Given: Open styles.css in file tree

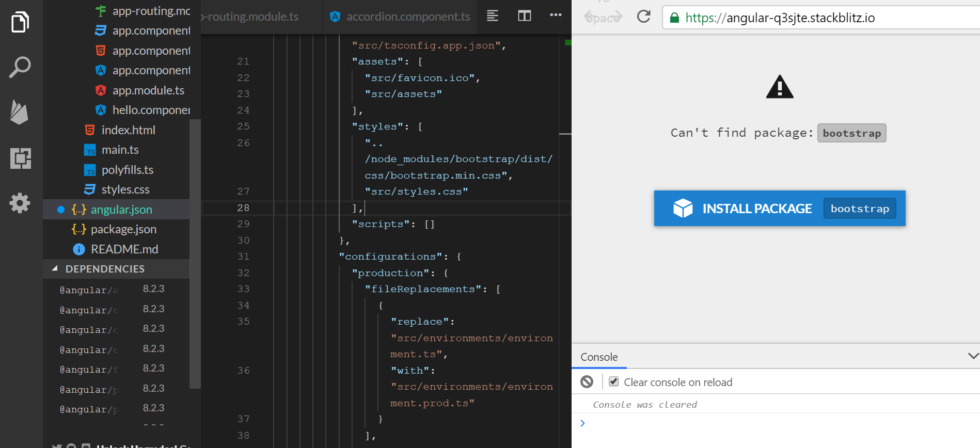Looking at the screenshot, I should 116,189.
